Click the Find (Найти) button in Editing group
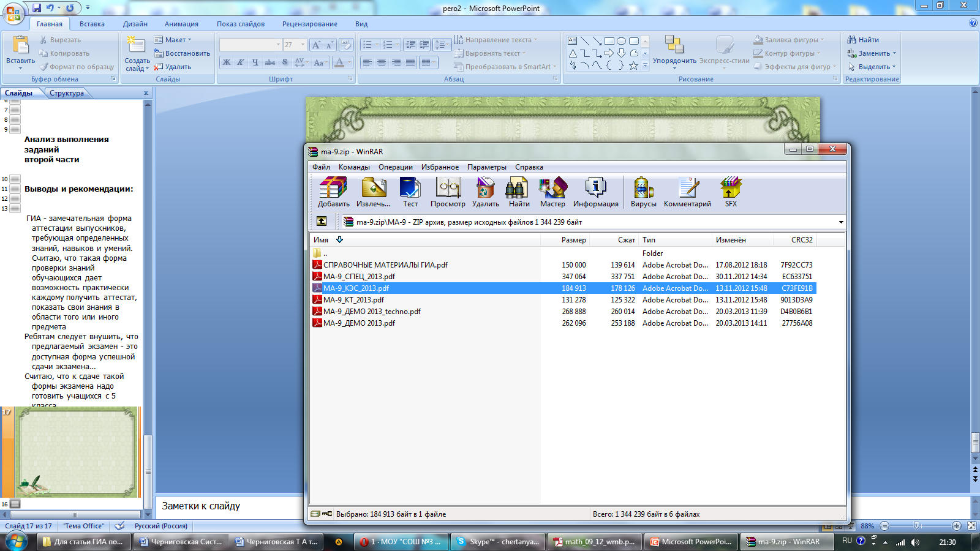 click(x=863, y=40)
